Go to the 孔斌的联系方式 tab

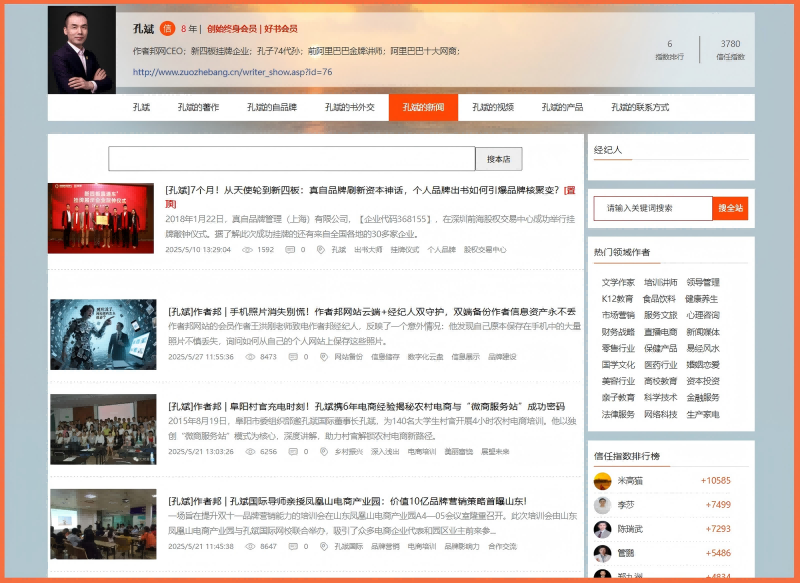coord(640,107)
